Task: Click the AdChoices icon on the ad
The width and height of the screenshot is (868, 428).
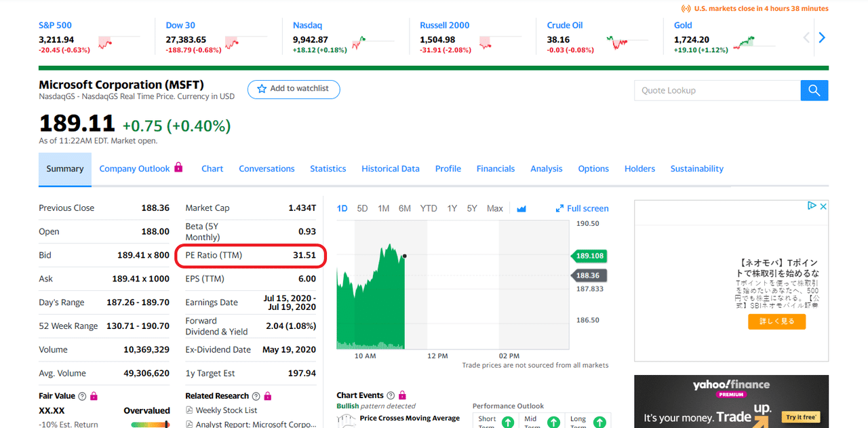Action: (x=812, y=206)
